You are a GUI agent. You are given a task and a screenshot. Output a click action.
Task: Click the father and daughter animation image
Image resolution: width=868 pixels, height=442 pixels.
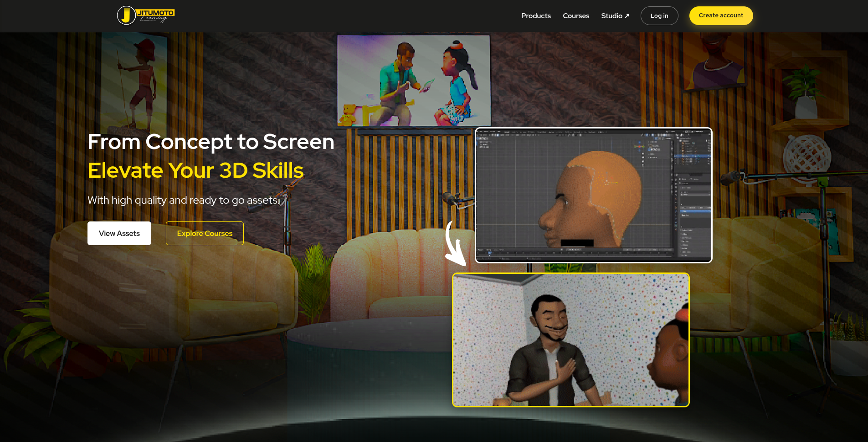(414, 80)
